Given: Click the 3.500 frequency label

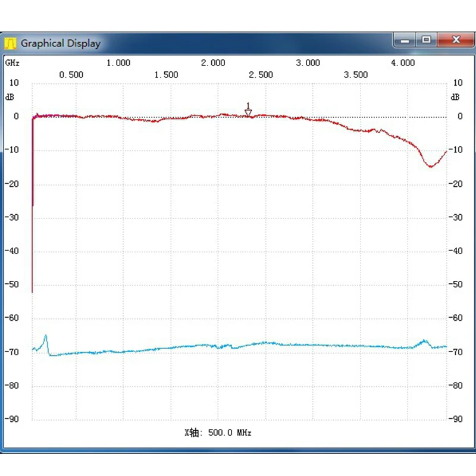Looking at the screenshot, I should coord(356,75).
